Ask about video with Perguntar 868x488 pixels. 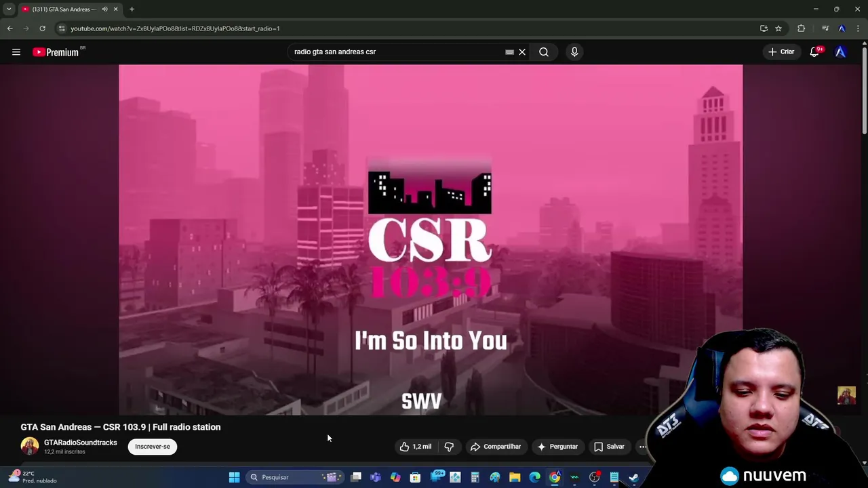pos(557,447)
